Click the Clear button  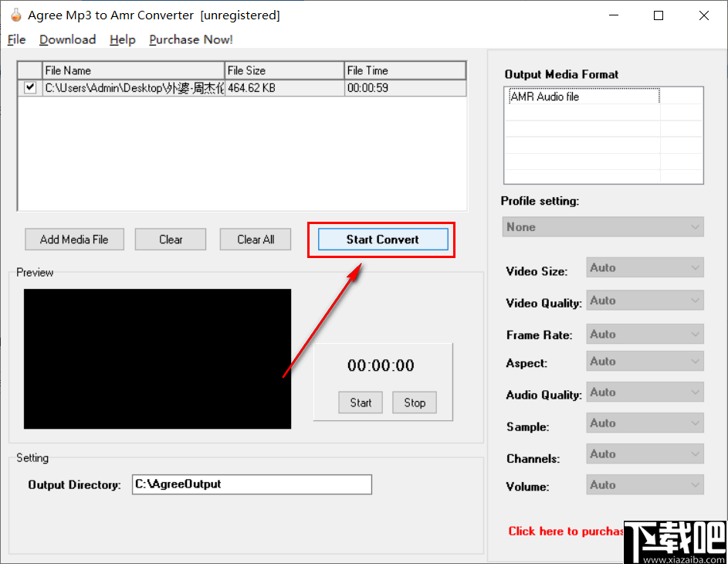(x=170, y=239)
